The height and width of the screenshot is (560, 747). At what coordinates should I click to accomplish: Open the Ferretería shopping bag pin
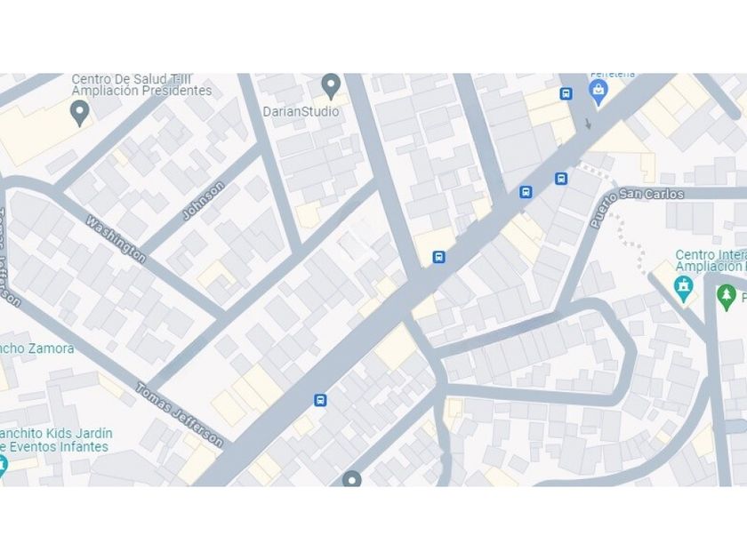click(x=598, y=92)
